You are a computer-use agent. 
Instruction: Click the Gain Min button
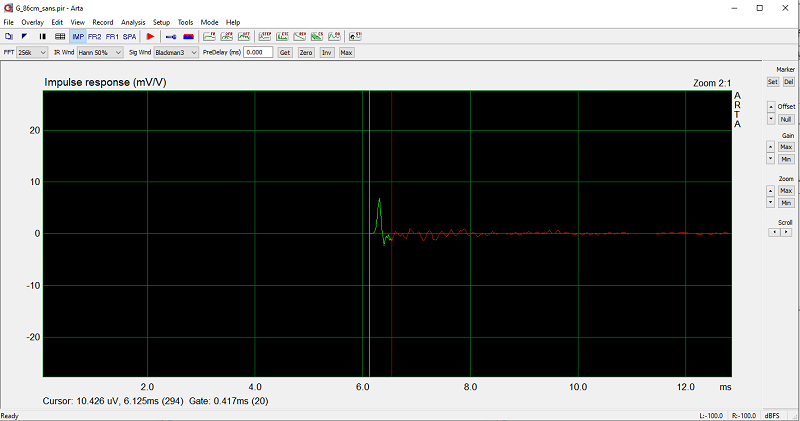tap(786, 159)
